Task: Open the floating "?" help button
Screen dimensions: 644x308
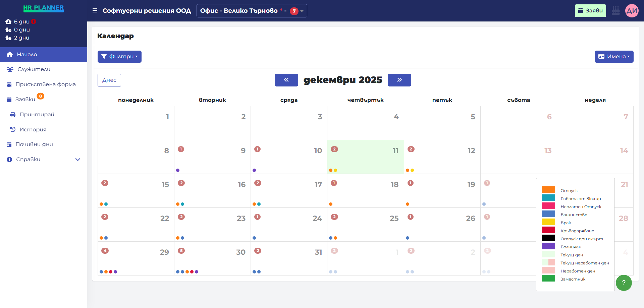Action: coord(624,283)
